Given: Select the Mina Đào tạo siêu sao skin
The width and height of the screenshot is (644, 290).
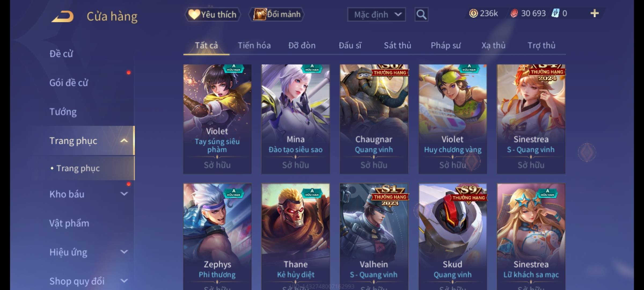Looking at the screenshot, I should click(295, 119).
